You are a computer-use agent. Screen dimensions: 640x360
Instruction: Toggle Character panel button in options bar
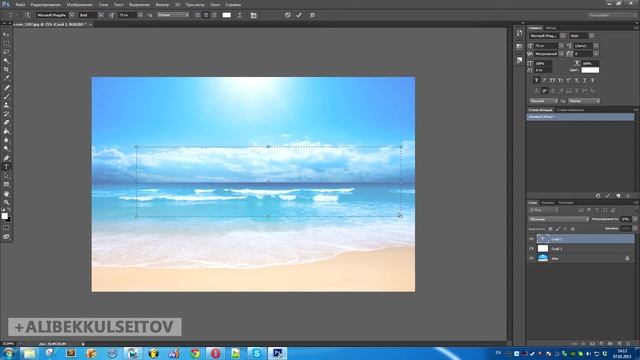pyautogui.click(x=253, y=15)
